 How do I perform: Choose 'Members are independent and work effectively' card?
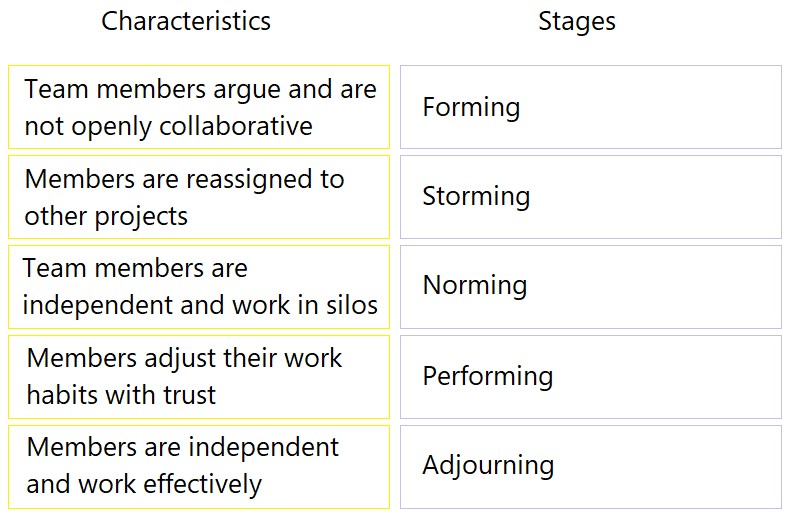199,467
